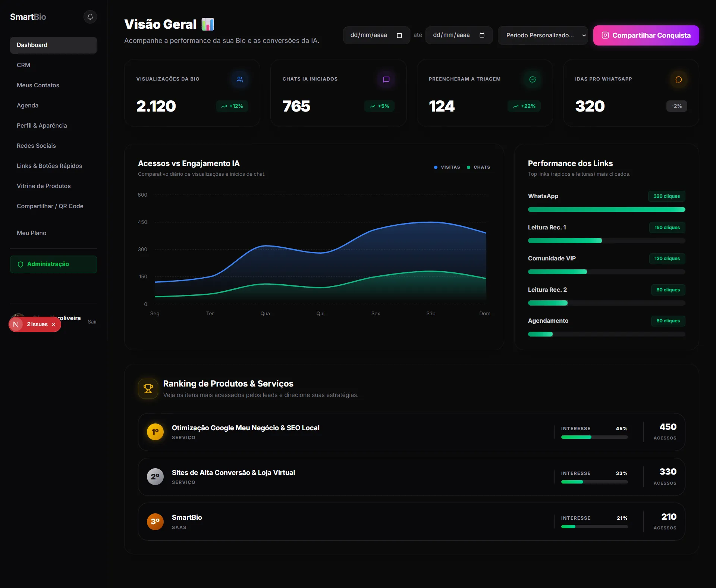Open the Período Personalizado dropdown
Image resolution: width=716 pixels, height=588 pixels.
[543, 35]
